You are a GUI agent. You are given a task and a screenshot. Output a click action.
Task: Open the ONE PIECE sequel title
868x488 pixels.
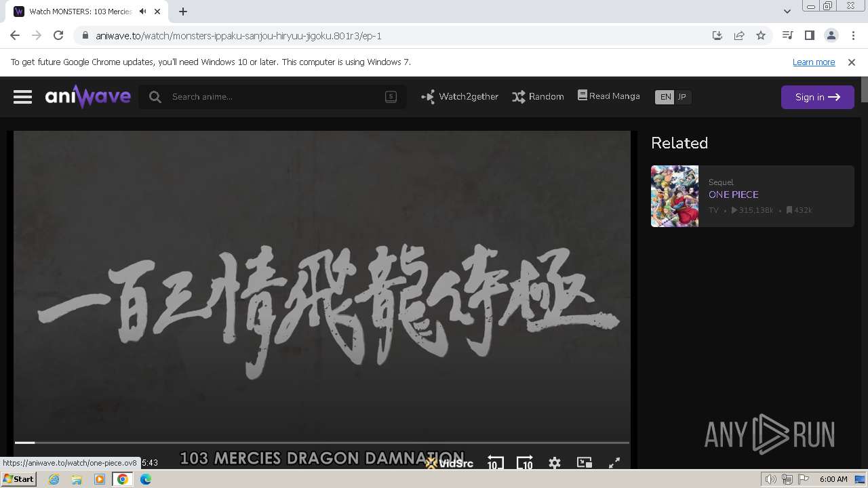point(733,195)
